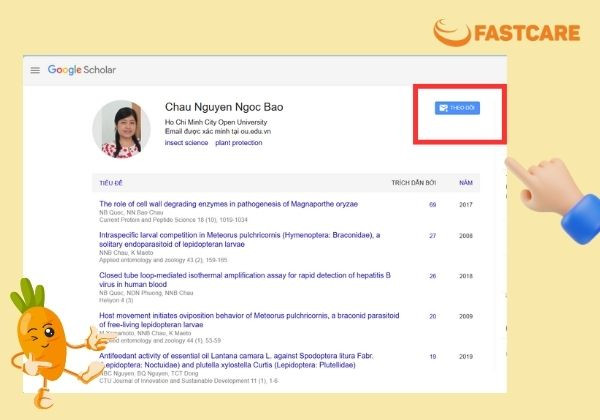Open the 19 citations count link
Image resolution: width=600 pixels, height=420 pixels.
point(432,357)
